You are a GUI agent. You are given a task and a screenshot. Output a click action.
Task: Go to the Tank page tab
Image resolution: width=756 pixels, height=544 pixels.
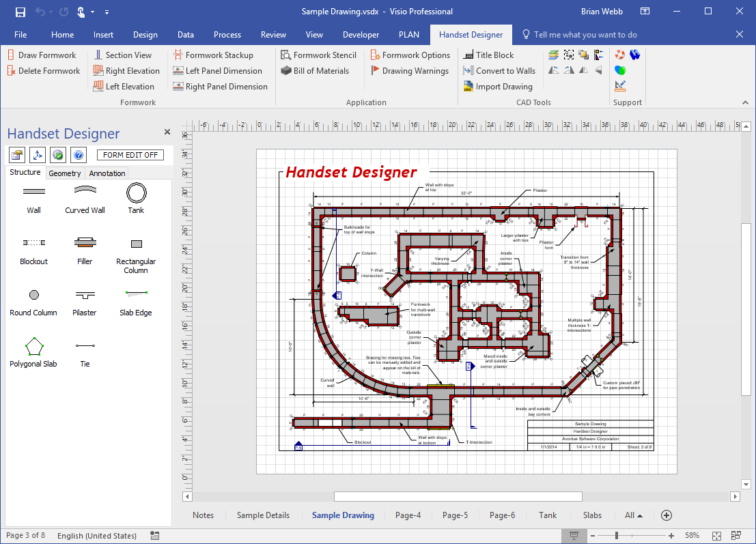pyautogui.click(x=548, y=515)
